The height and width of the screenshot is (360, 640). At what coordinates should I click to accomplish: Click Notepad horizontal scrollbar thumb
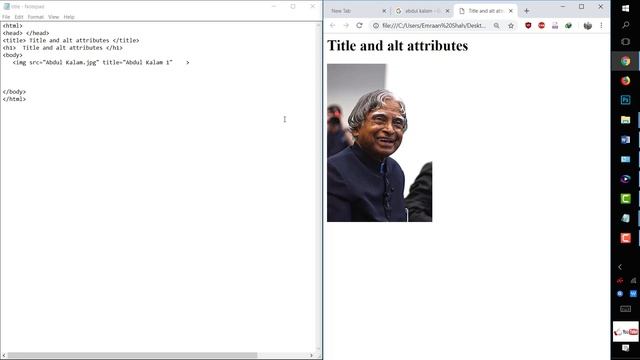132,356
